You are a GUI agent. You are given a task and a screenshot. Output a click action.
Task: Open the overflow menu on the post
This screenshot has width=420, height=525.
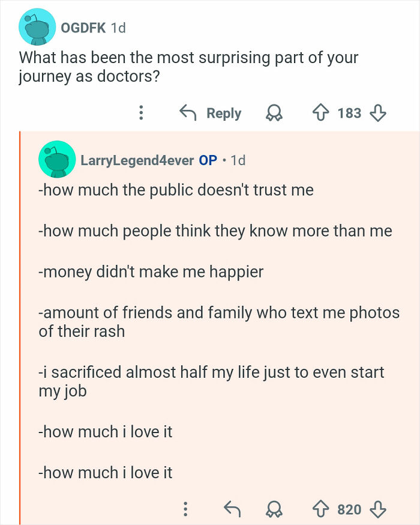[x=141, y=113]
